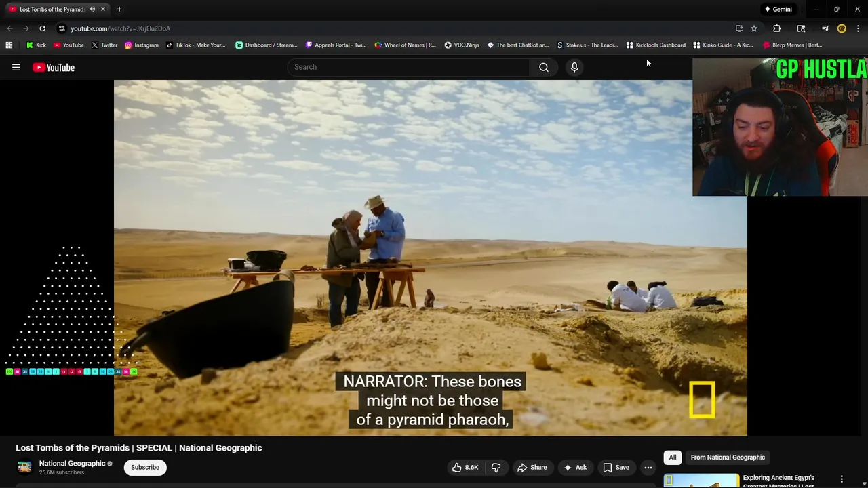Open Kinko Guide bookmark
This screenshot has height=488, width=868.
723,45
